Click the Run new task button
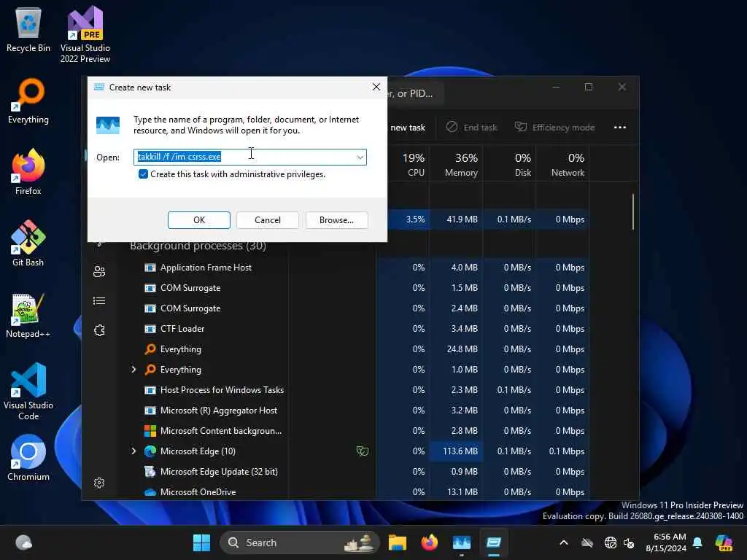Screen dimensions: 747x560 (x=407, y=127)
